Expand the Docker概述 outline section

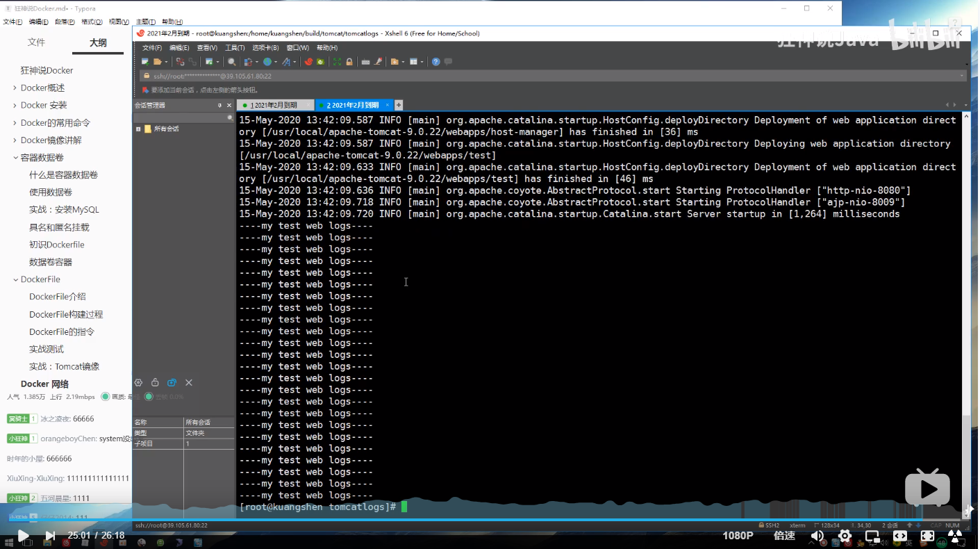[15, 88]
